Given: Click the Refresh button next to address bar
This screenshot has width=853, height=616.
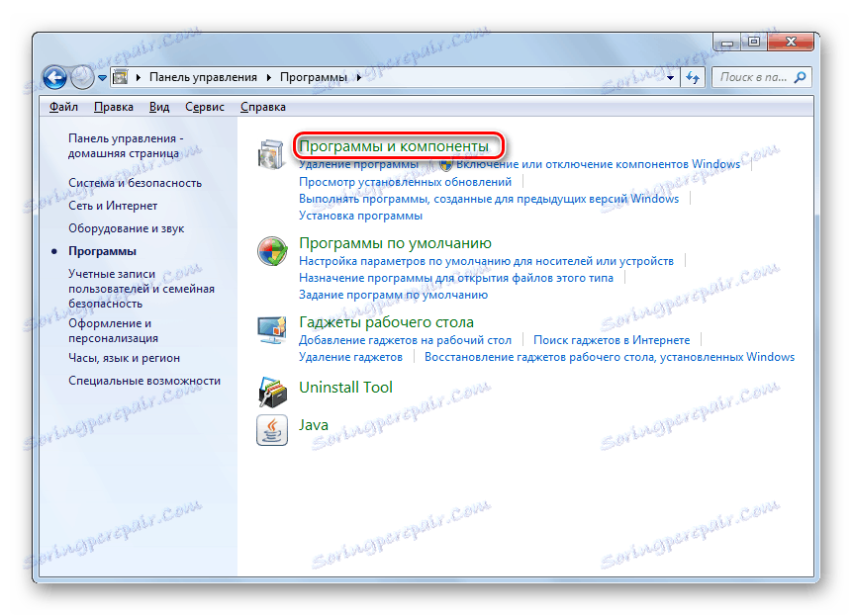Looking at the screenshot, I should [693, 78].
